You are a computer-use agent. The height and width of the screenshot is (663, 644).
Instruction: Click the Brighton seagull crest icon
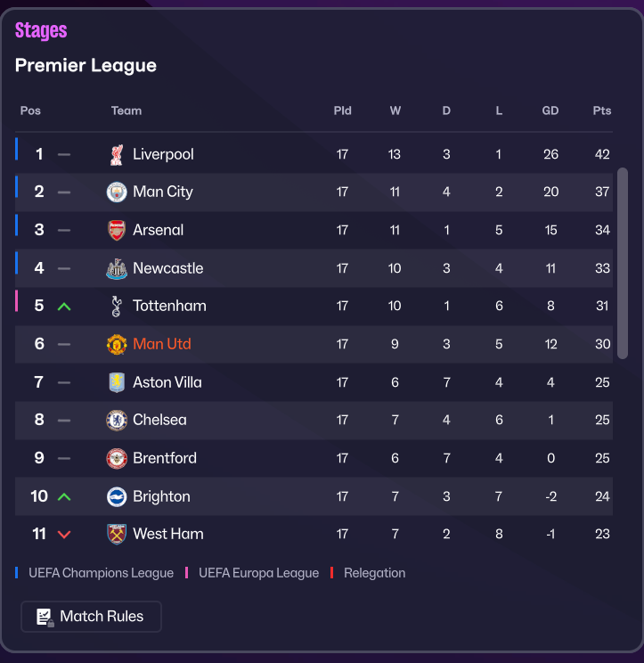117,496
